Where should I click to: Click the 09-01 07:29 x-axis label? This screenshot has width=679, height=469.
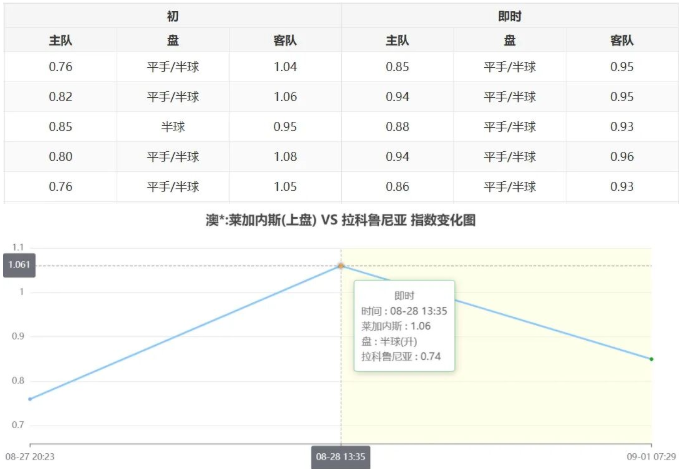pos(650,455)
